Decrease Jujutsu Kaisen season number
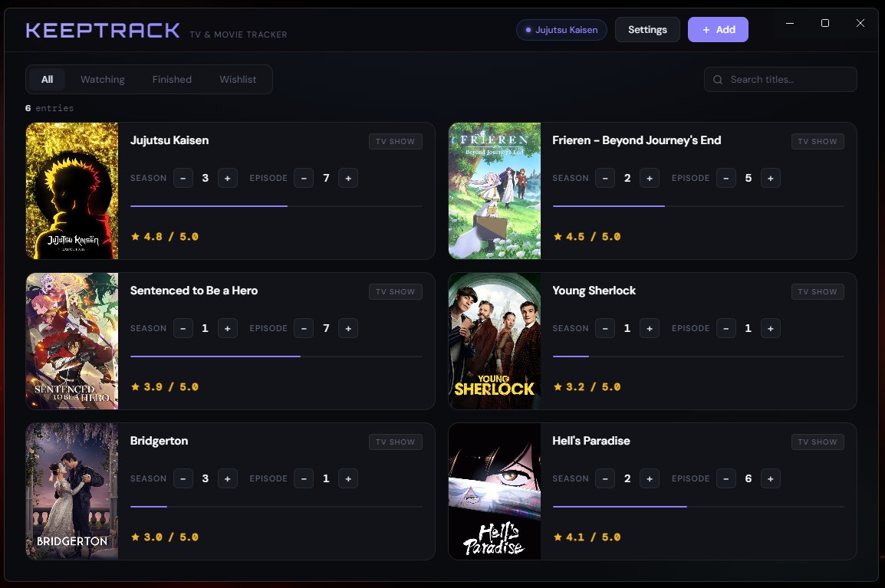Screen dimensions: 885x588 [x=183, y=179]
